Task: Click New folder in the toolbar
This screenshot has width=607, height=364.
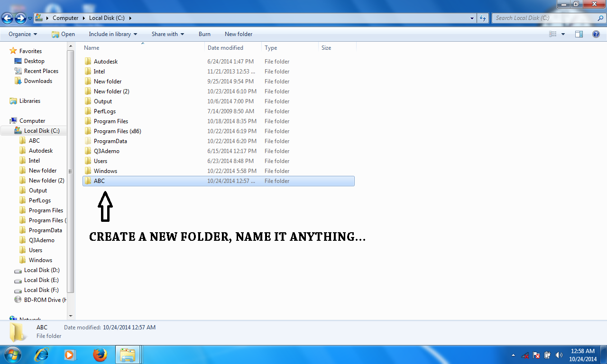Action: (x=239, y=34)
